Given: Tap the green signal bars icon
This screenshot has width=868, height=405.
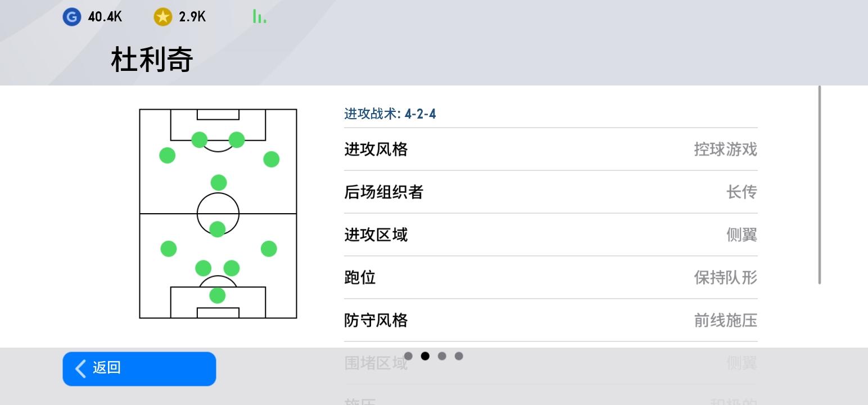Looking at the screenshot, I should click(x=259, y=16).
